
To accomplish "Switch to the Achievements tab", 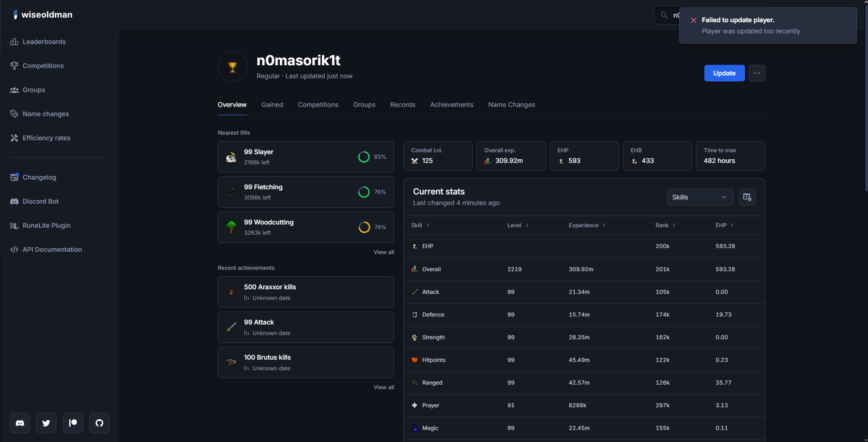I will click(x=452, y=105).
